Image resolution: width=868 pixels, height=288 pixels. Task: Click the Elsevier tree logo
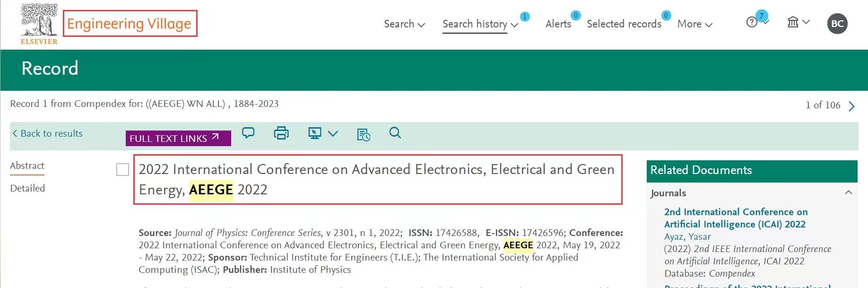[x=39, y=24]
